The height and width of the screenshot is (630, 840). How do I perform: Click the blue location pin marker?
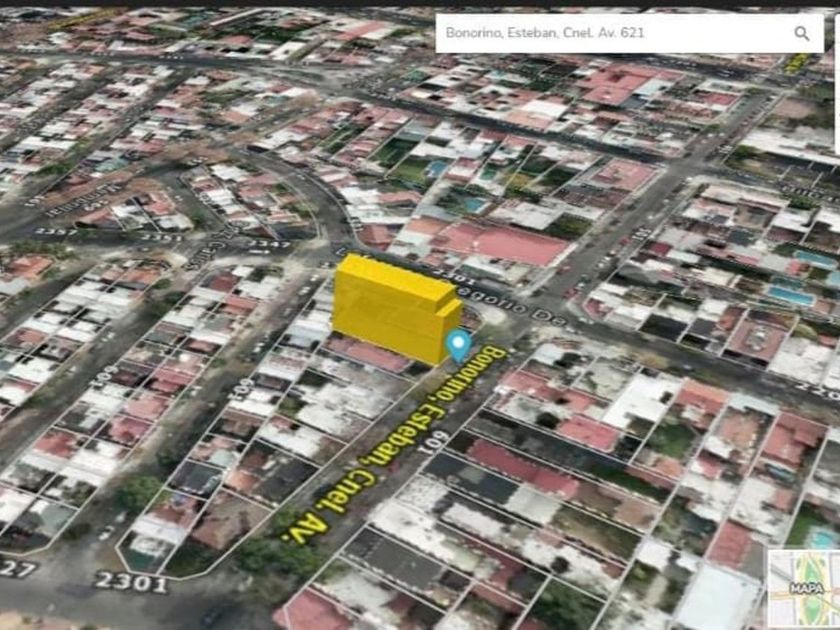tap(459, 346)
